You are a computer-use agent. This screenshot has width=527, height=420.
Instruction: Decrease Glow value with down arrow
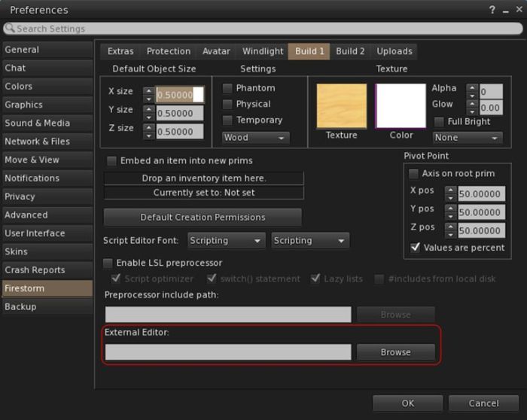(x=472, y=112)
